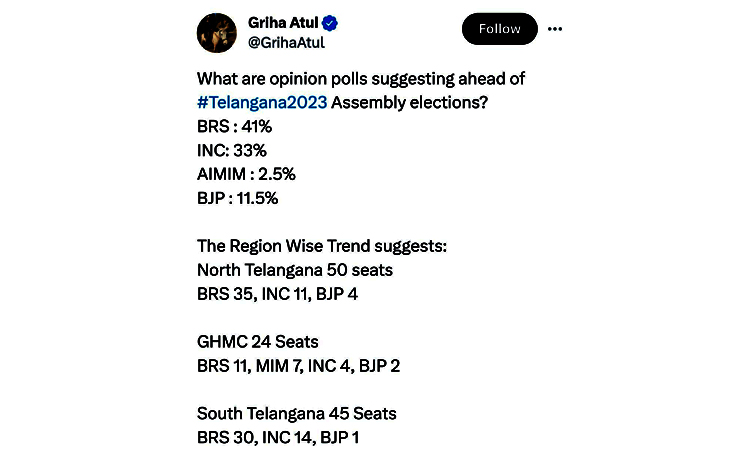
Task: Click the "North Telangana 50 seats" line
Action: [x=295, y=270]
